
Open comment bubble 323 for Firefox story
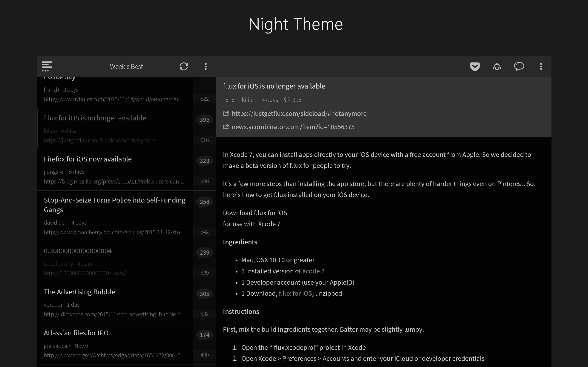204,161
